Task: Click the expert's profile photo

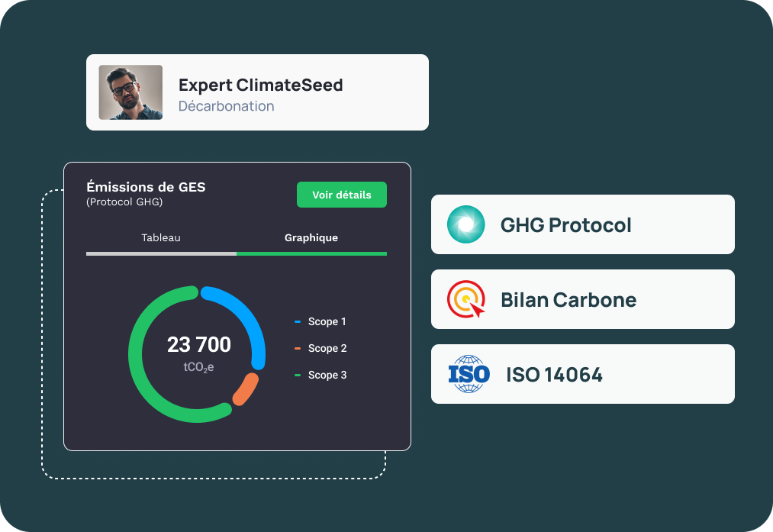Action: click(x=130, y=92)
